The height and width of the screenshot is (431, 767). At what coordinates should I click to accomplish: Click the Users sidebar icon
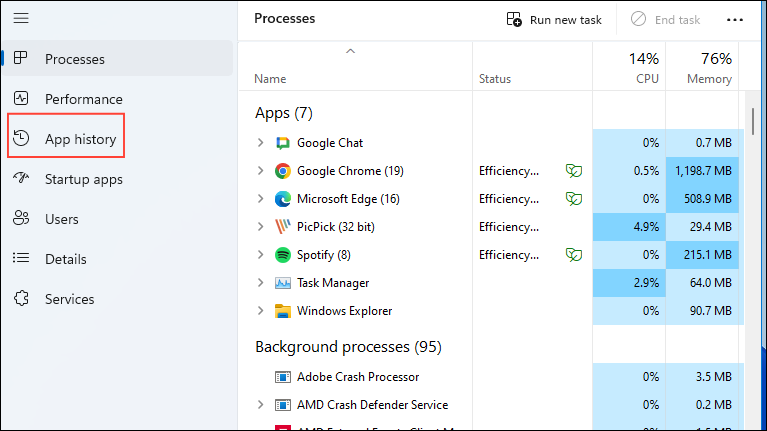click(21, 219)
